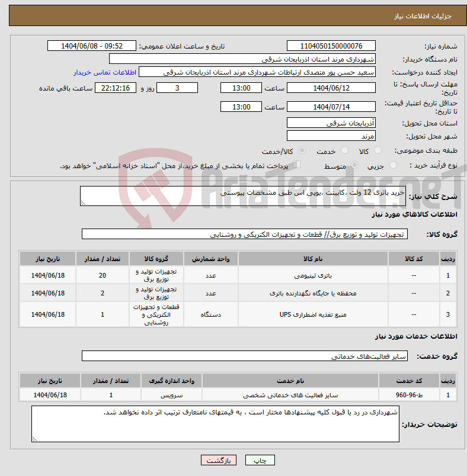The image size is (467, 476).
Task: Click the شماره نیاز number field
Action: pyautogui.click(x=331, y=46)
